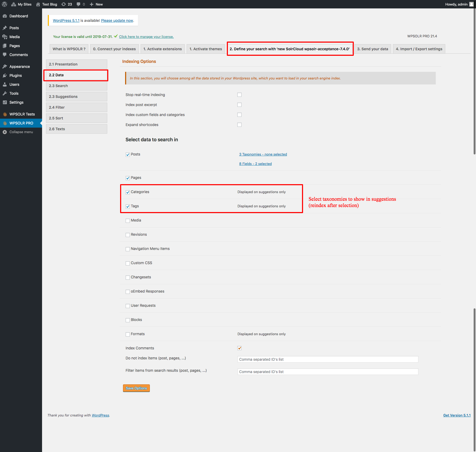Check the Changesets checkbox
Image resolution: width=476 pixels, height=452 pixels.
click(128, 278)
